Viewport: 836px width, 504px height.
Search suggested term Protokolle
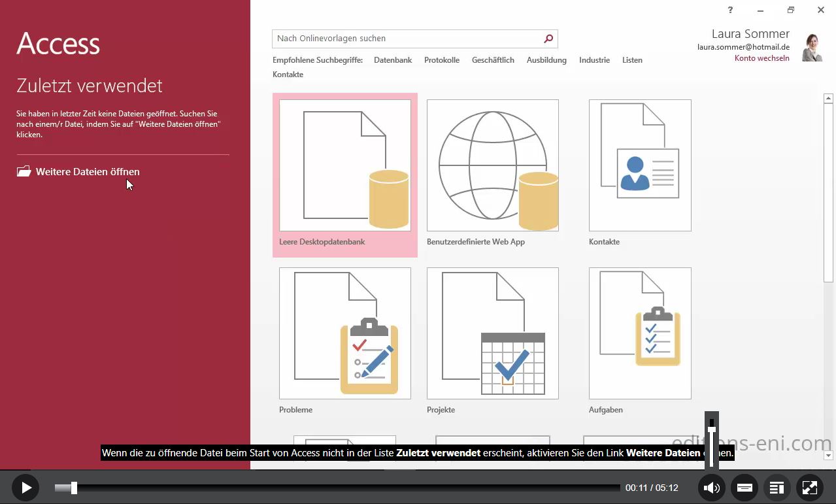(x=442, y=60)
